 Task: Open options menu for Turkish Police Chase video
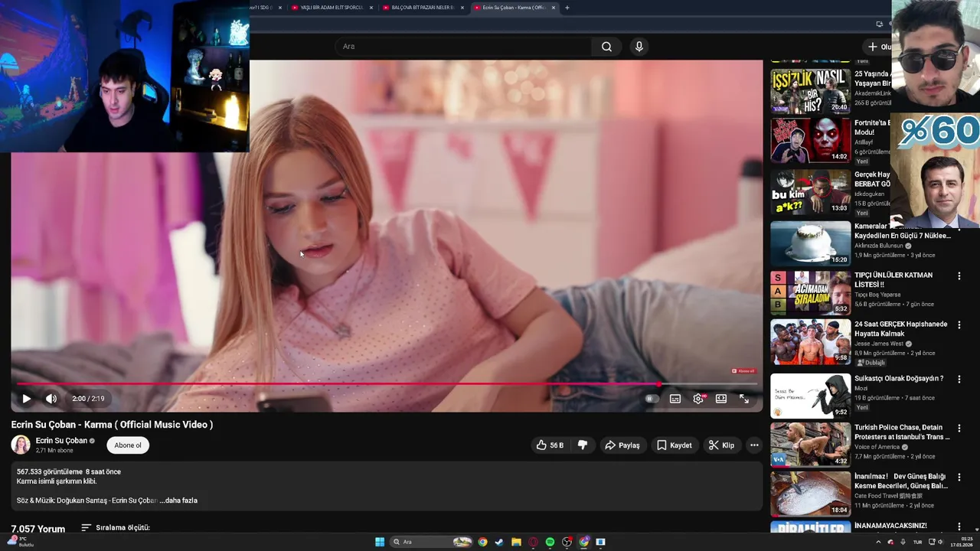959,428
